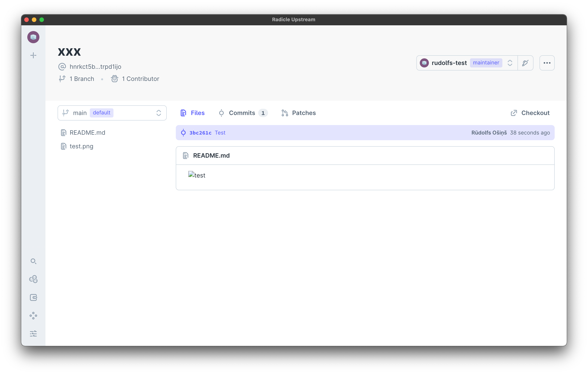The image size is (588, 374).
Task: Select the default badge next to main
Action: pyautogui.click(x=102, y=113)
